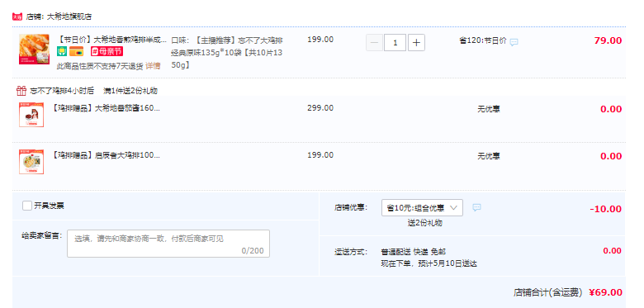Click comment icon beside 省120:节日价
This screenshot has width=644, height=308.
pyautogui.click(x=514, y=42)
